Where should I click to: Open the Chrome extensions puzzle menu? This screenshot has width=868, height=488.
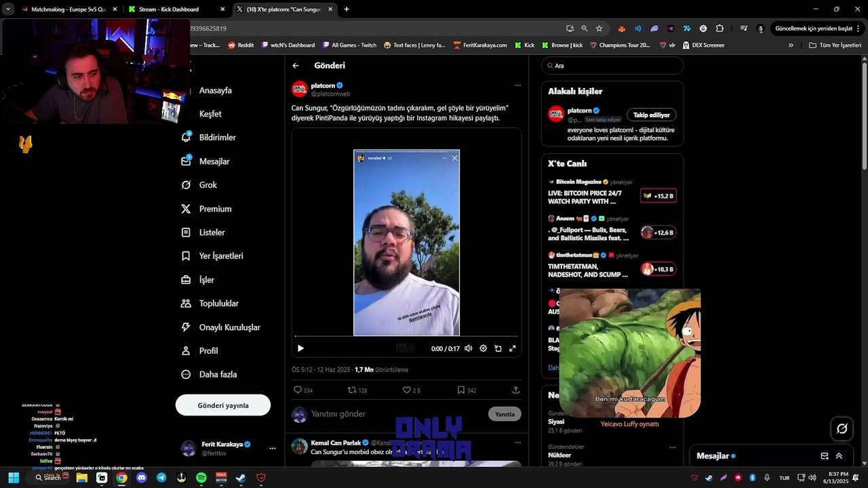tap(719, 28)
